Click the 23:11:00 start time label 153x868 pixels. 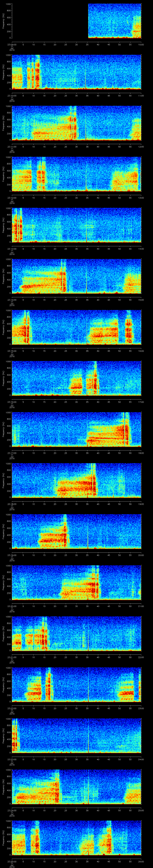coord(12,147)
